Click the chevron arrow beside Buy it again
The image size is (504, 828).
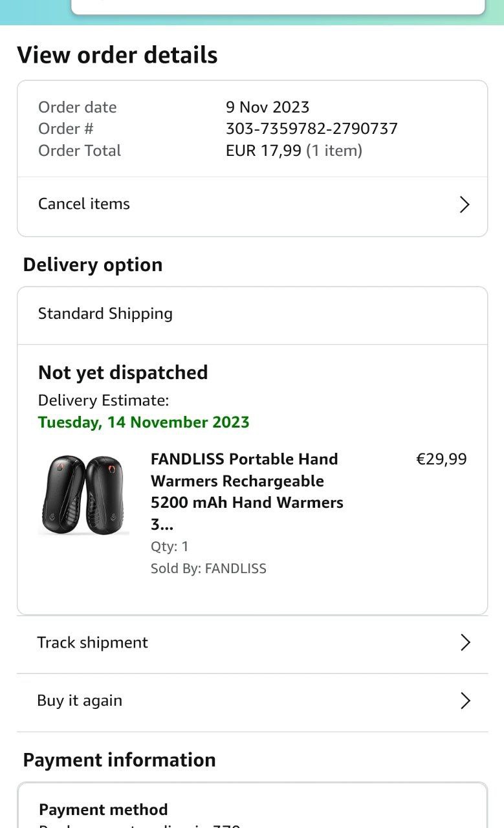click(465, 701)
